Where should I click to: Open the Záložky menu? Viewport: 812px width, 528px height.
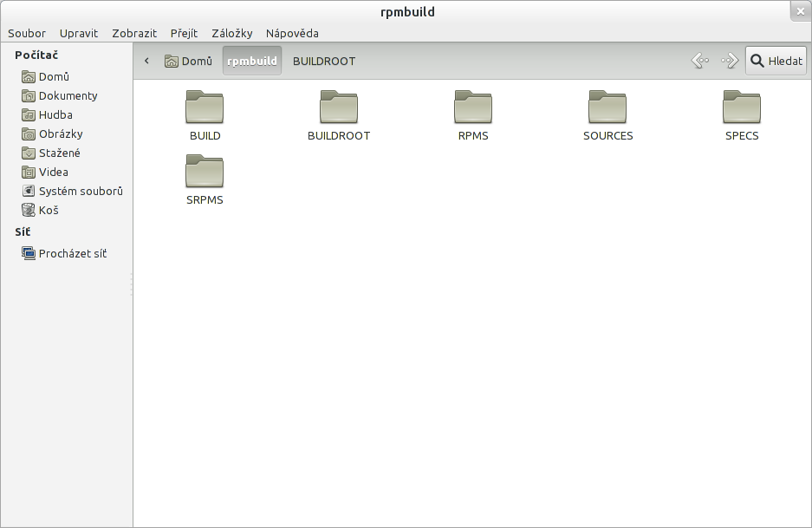(232, 33)
